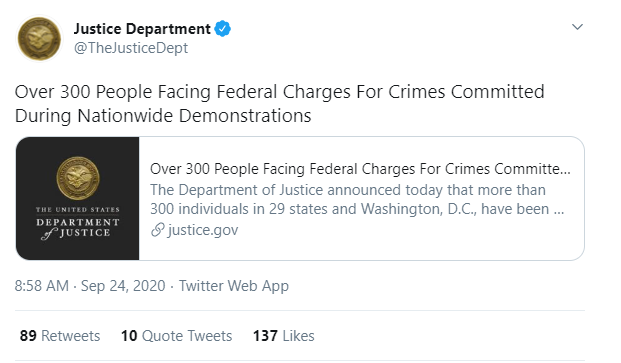
Task: Open the link card headline text
Action: point(360,169)
